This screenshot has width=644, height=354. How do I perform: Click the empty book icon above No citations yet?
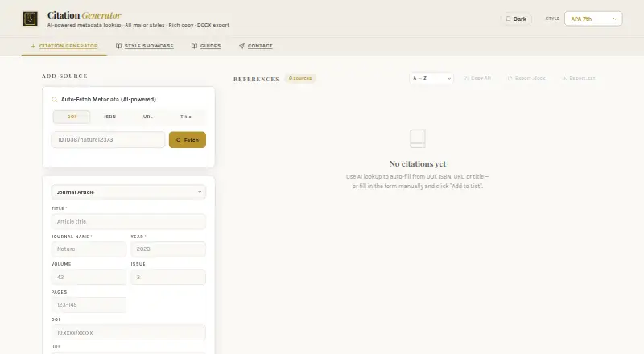point(418,139)
